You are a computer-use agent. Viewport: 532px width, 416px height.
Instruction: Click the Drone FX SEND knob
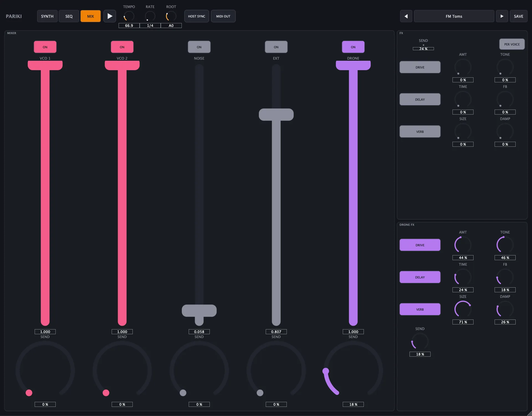420,341
